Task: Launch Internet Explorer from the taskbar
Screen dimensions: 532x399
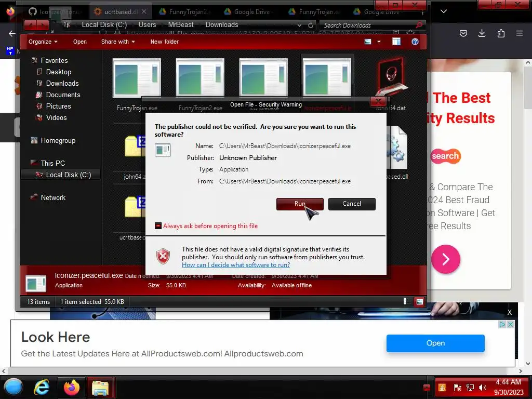Action: (42, 387)
